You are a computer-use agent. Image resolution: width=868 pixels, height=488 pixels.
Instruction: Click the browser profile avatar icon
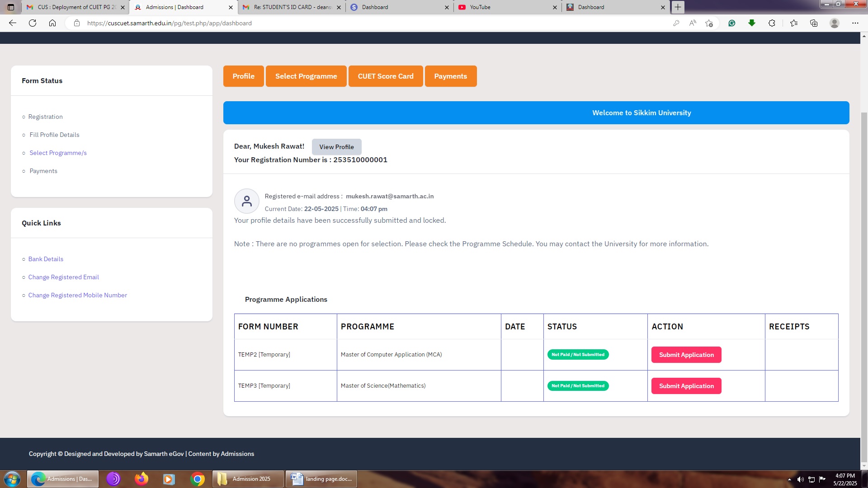[x=835, y=23]
